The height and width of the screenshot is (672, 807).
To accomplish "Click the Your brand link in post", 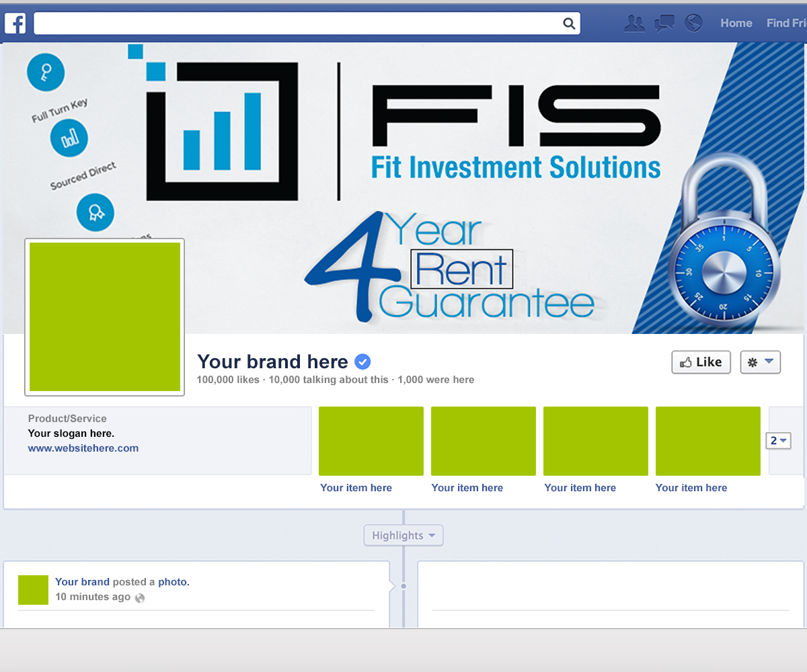I will 82,582.
